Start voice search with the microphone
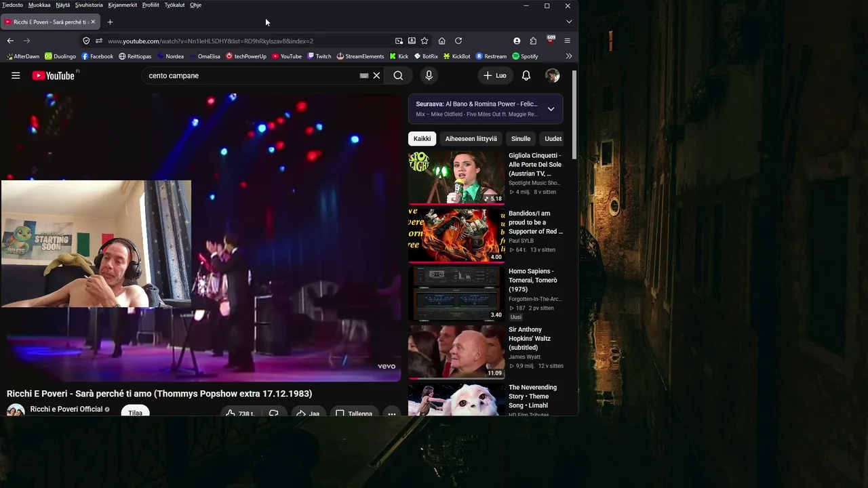Screen dimensions: 868x488 click(429, 75)
